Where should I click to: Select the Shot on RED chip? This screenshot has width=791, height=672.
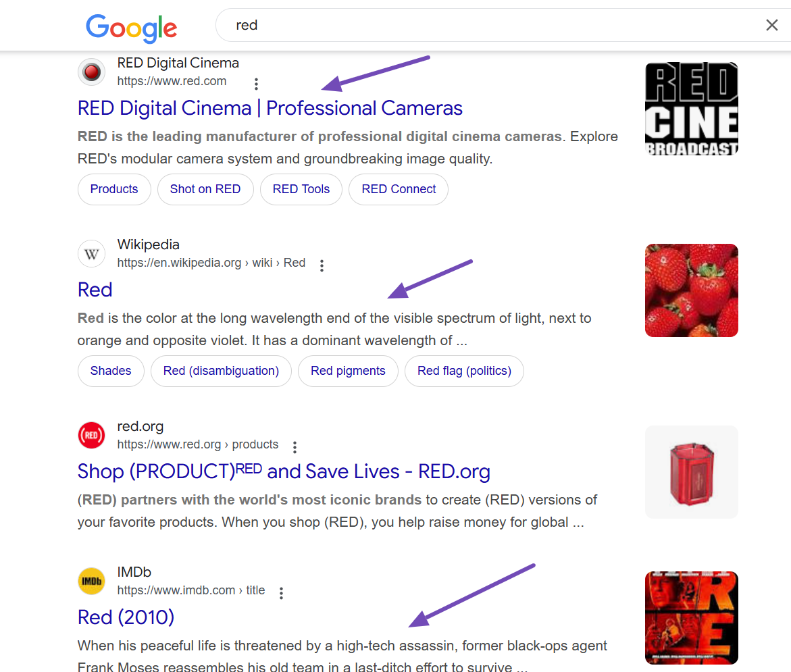point(205,189)
